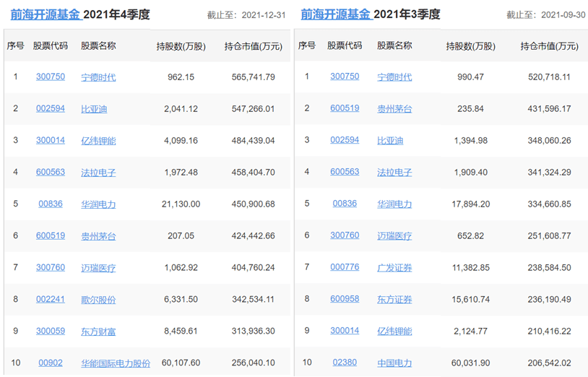Open 华润电力 in the 3季度 table

[394, 204]
